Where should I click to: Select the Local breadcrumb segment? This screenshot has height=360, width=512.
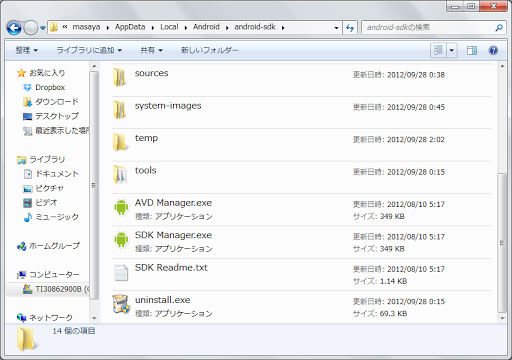click(x=169, y=27)
